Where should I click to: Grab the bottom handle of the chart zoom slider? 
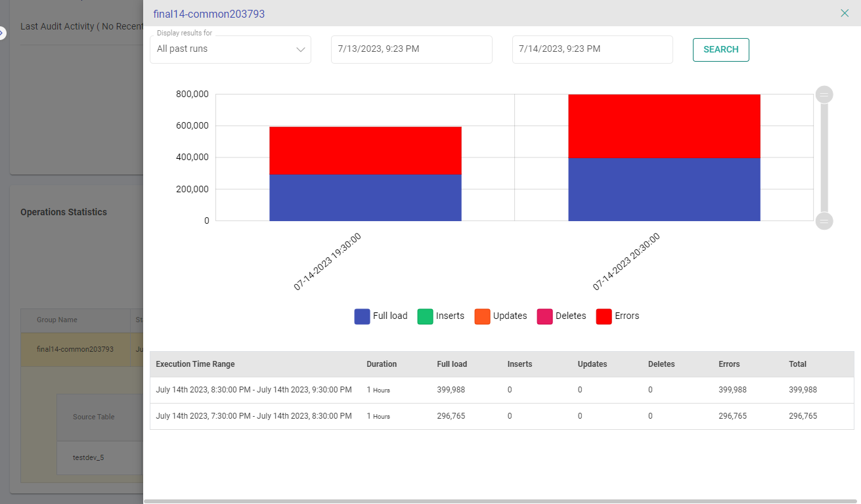tap(824, 221)
